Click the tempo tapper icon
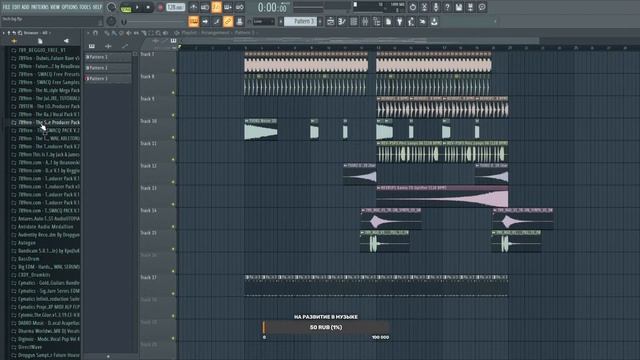This screenshot has height=360, width=640. (411, 21)
